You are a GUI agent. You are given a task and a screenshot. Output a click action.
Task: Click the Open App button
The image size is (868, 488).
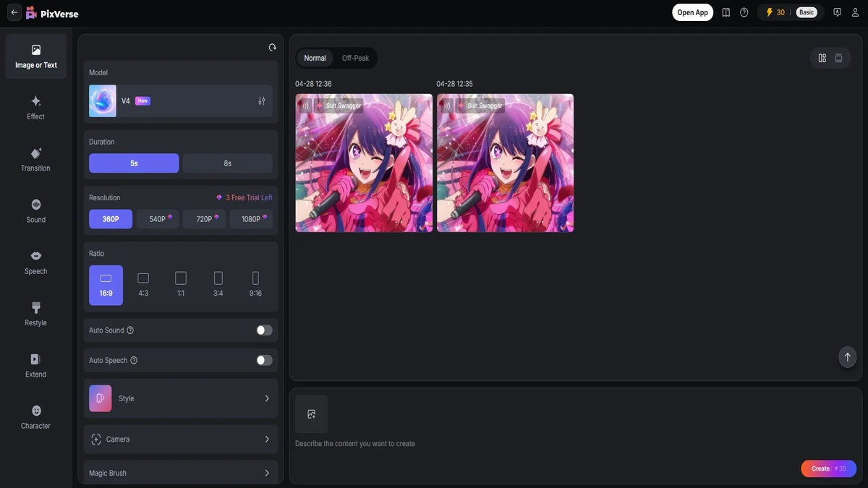[x=693, y=12]
